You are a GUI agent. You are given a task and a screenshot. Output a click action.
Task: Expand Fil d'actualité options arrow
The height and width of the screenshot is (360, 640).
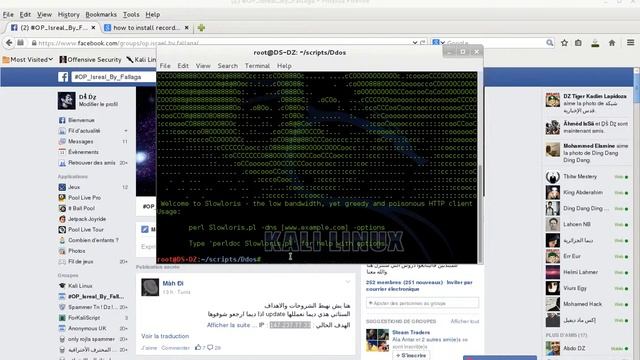point(126,131)
